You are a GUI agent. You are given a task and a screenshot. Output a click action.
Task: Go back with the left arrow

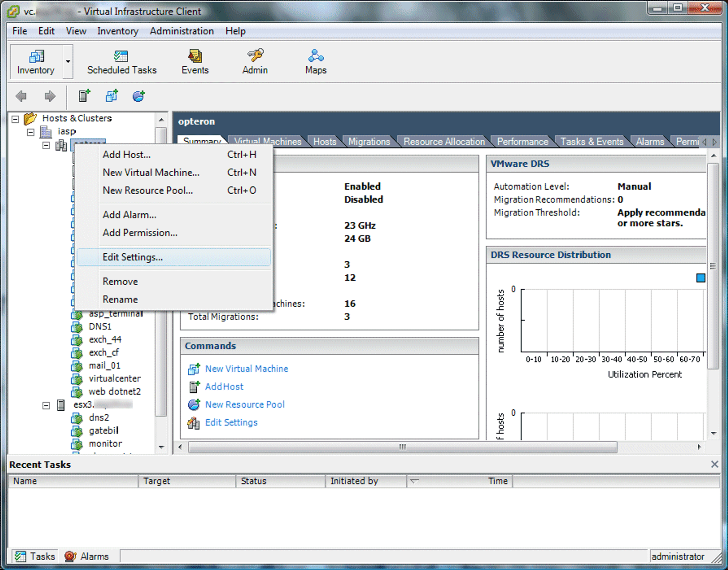(x=21, y=96)
